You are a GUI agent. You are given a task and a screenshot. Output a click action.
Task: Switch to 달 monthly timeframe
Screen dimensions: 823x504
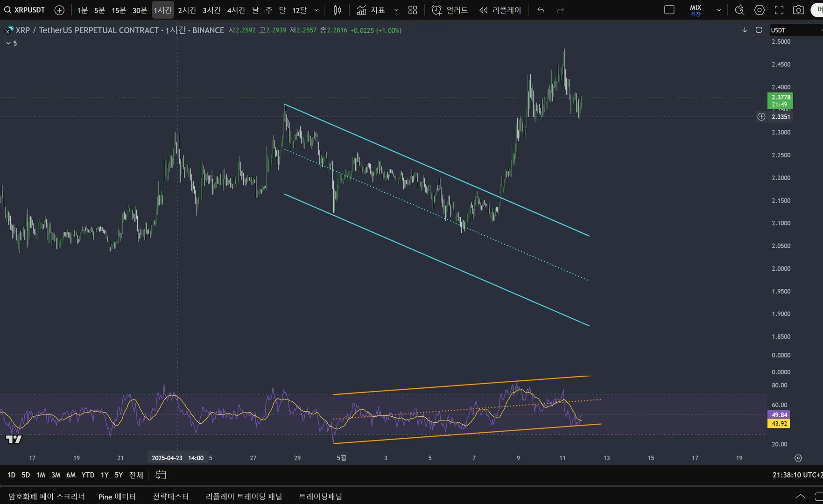click(282, 10)
